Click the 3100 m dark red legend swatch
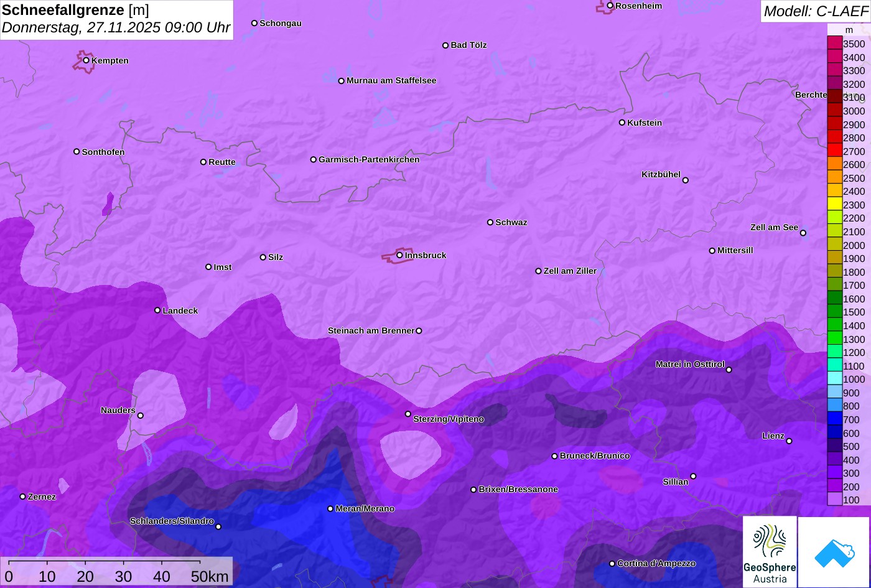871x588 pixels. (x=834, y=96)
